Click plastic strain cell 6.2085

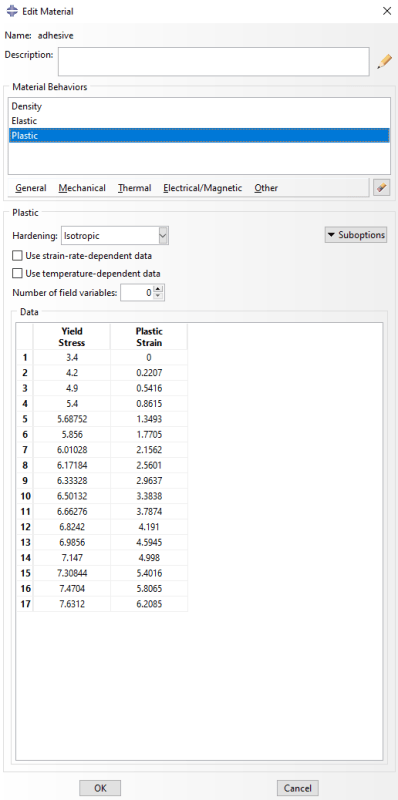point(148,604)
